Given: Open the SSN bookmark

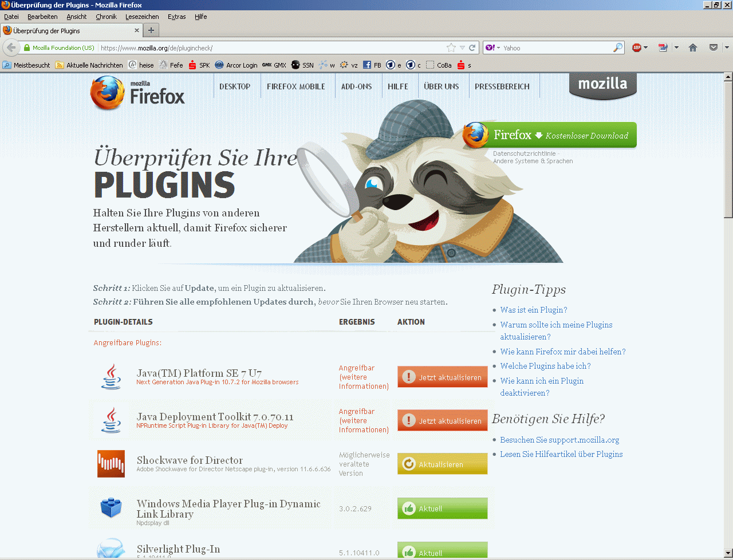Looking at the screenshot, I should [302, 65].
